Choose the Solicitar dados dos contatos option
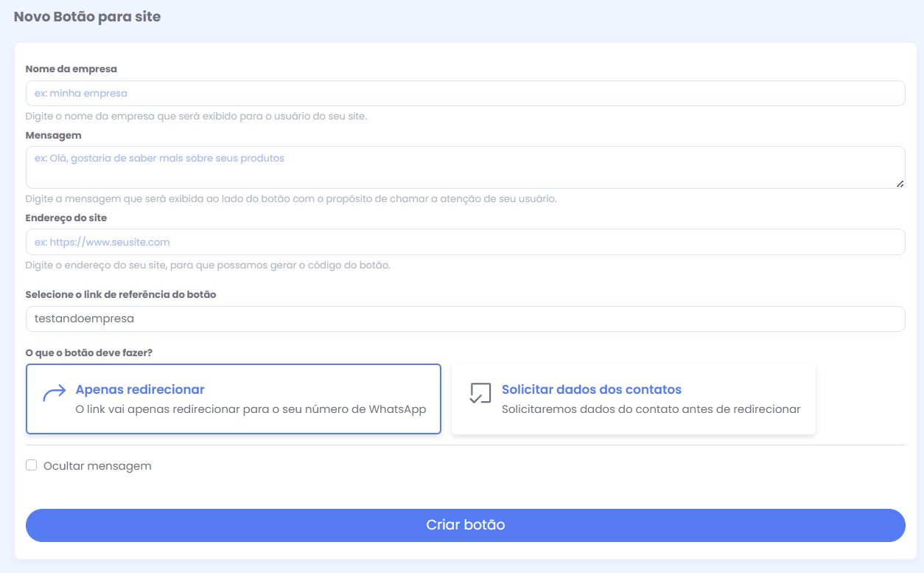 coord(633,398)
